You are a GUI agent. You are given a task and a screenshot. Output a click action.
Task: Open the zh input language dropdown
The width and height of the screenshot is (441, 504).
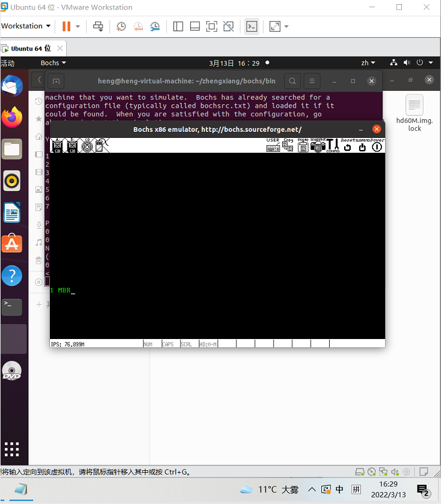click(368, 63)
